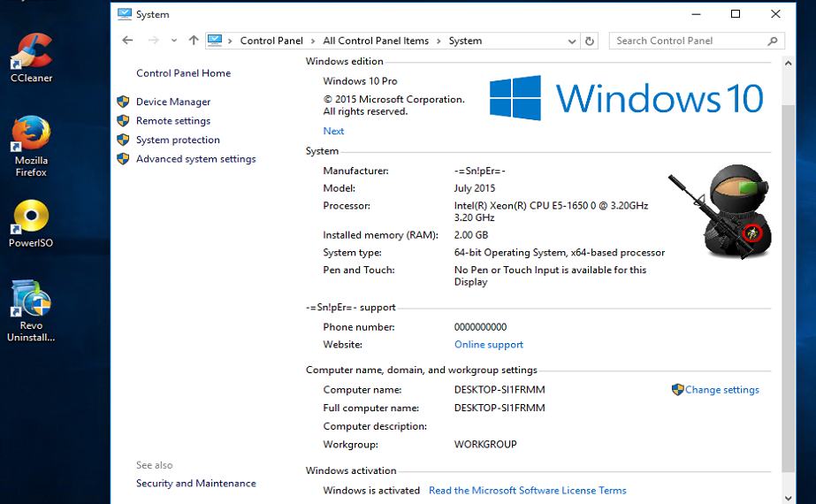Select the 2.00 GB RAM value
Viewport: 816px width, 504px height.
tap(471, 235)
